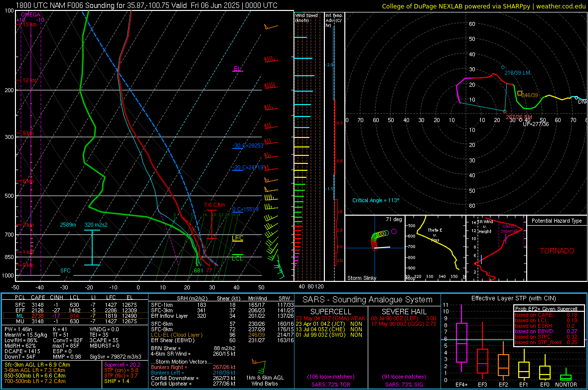Select the SFC-1km SRH row

[x=222, y=305]
